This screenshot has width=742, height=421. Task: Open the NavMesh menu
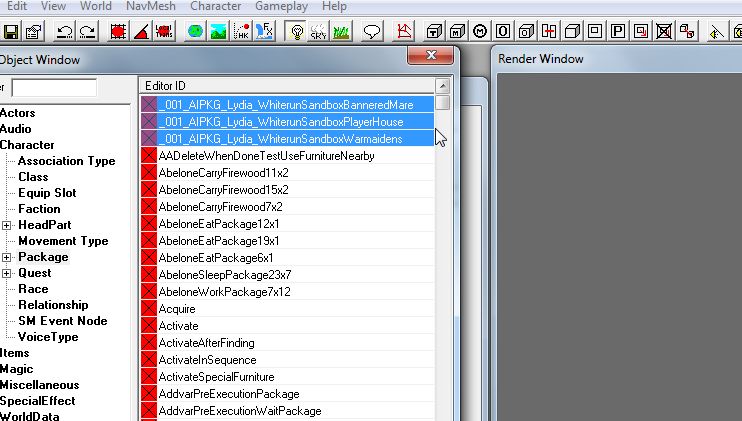(150, 6)
